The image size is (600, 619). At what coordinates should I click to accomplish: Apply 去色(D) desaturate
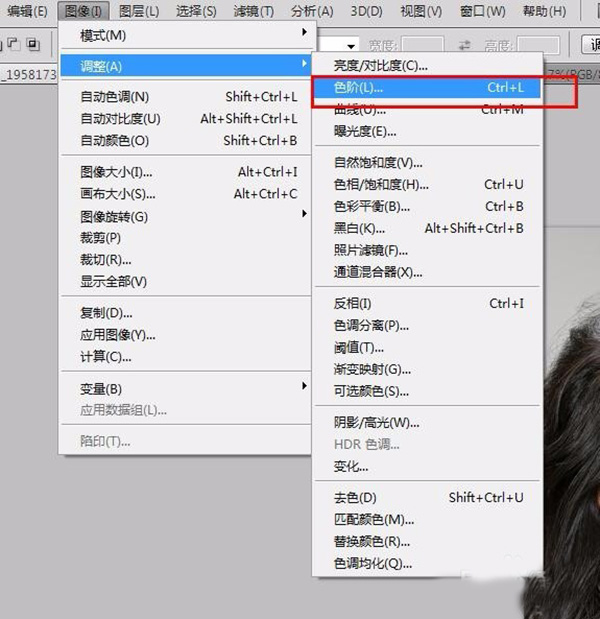pos(428,498)
